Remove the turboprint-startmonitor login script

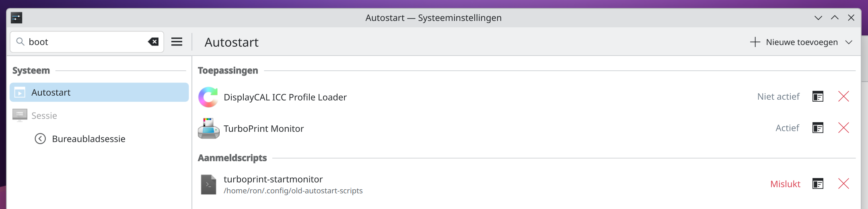pyautogui.click(x=843, y=184)
